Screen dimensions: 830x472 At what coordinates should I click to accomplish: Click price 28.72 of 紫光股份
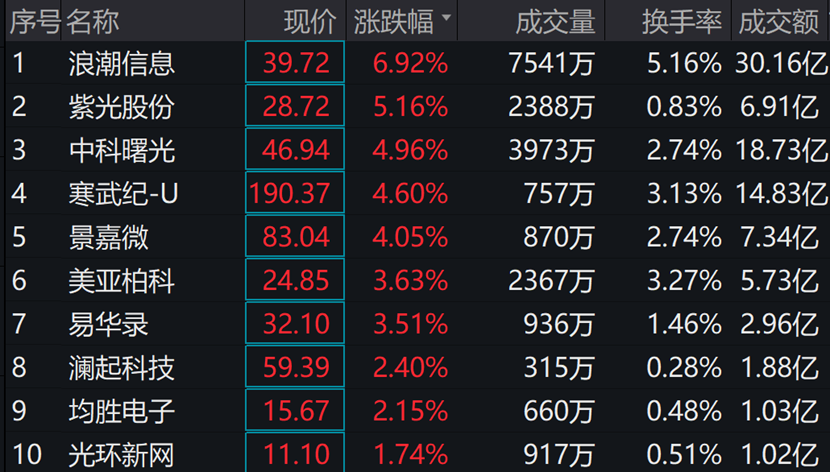[x=296, y=107]
